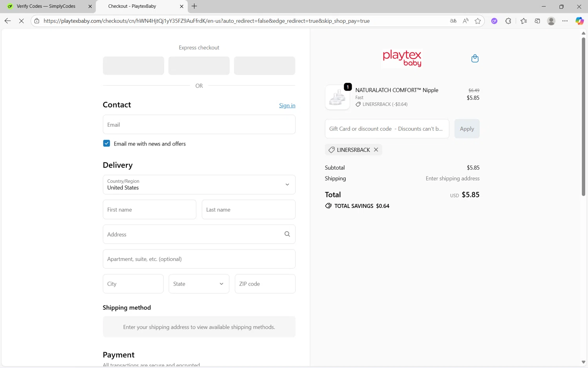The image size is (588, 368).
Task: Open a new browser tab
Action: pyautogui.click(x=194, y=6)
